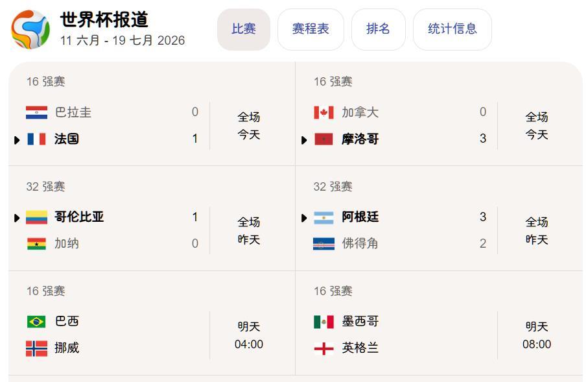The width and height of the screenshot is (588, 382).
Task: Click the Brazil flag icon
Action: pyautogui.click(x=36, y=322)
